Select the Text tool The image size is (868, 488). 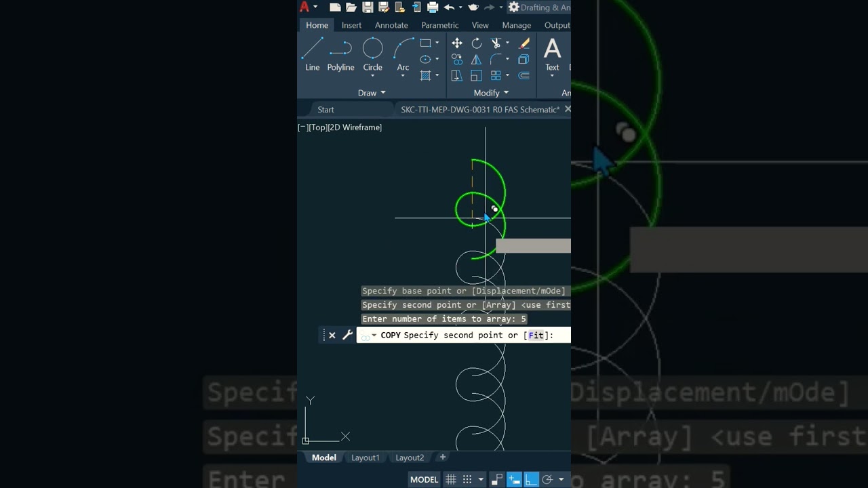[553, 54]
